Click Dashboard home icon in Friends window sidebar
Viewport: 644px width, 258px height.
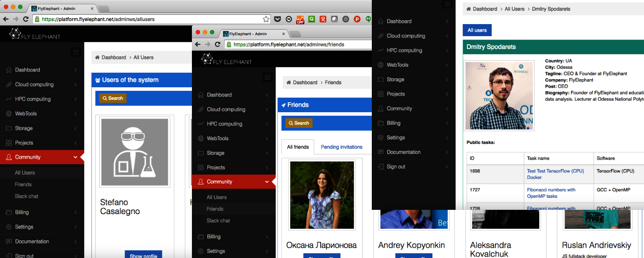click(200, 95)
